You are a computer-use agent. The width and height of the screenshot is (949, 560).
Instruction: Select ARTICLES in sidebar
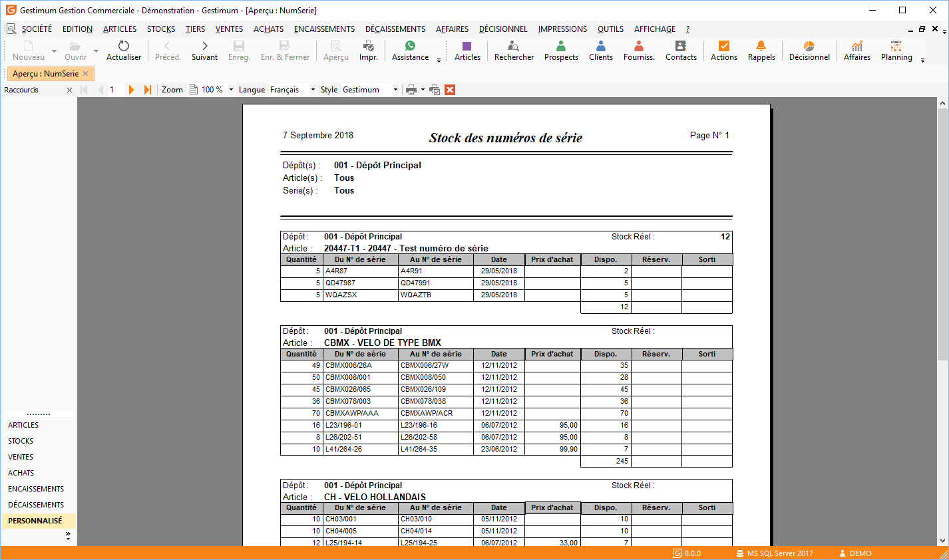(x=38, y=425)
